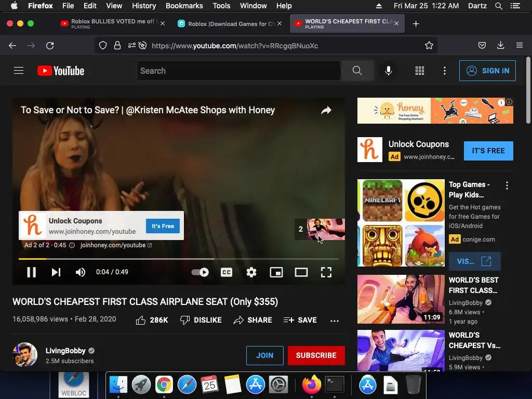Open options menu for Top Games ad
This screenshot has height=399, width=532.
(x=507, y=185)
